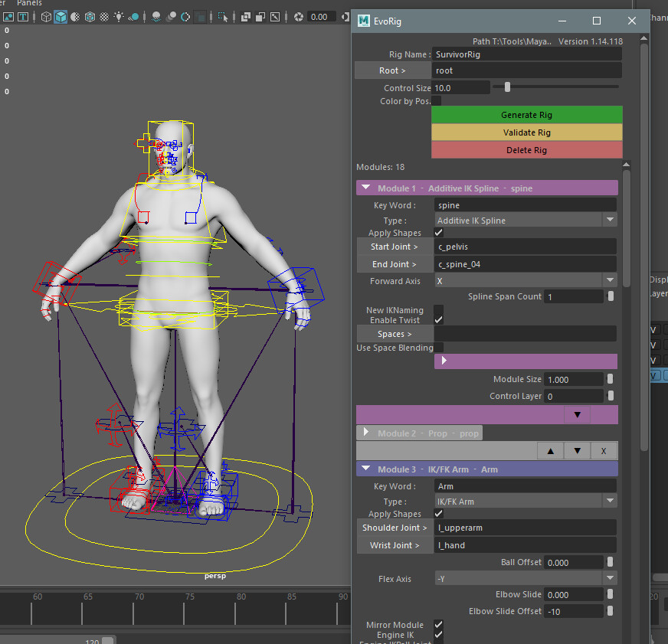The image size is (668, 644).
Task: Toggle the Isolate Select icon
Action: pyautogui.click(x=223, y=17)
